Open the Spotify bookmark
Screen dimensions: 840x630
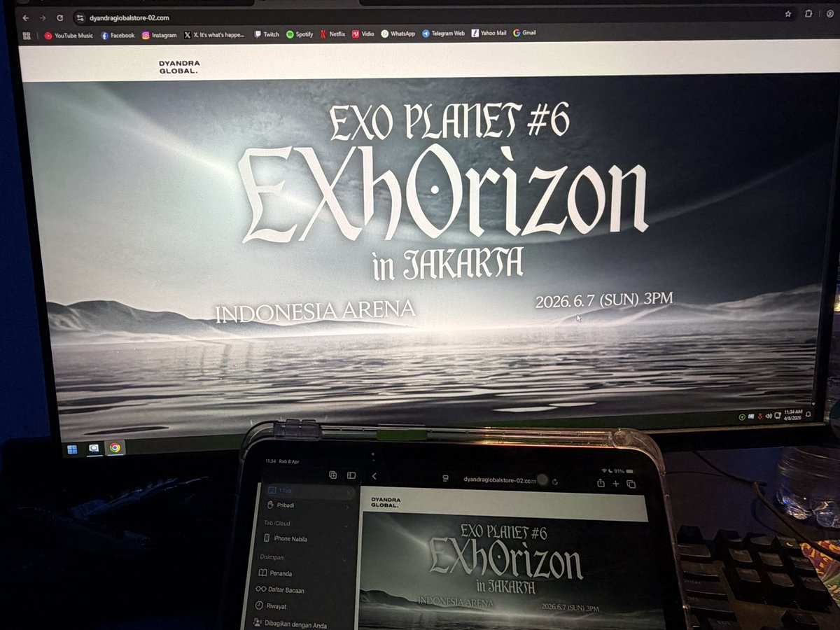tap(300, 34)
